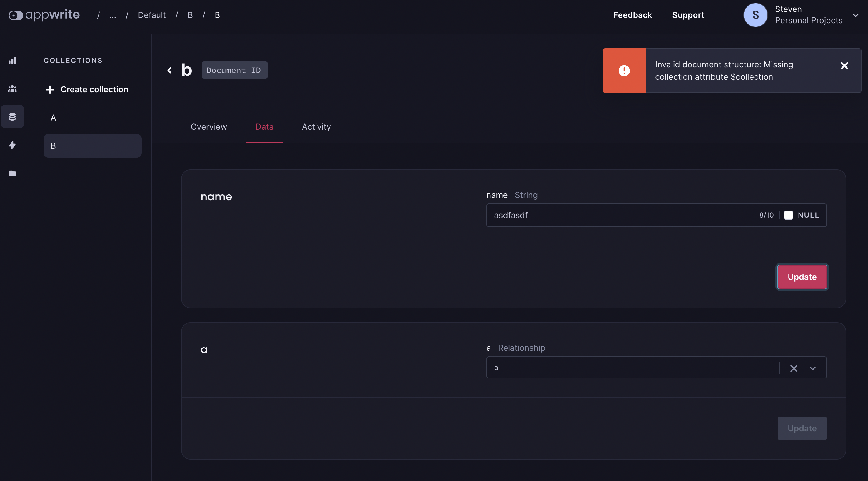This screenshot has height=481, width=868.
Task: Select the Database sidebar icon
Action: 12,116
